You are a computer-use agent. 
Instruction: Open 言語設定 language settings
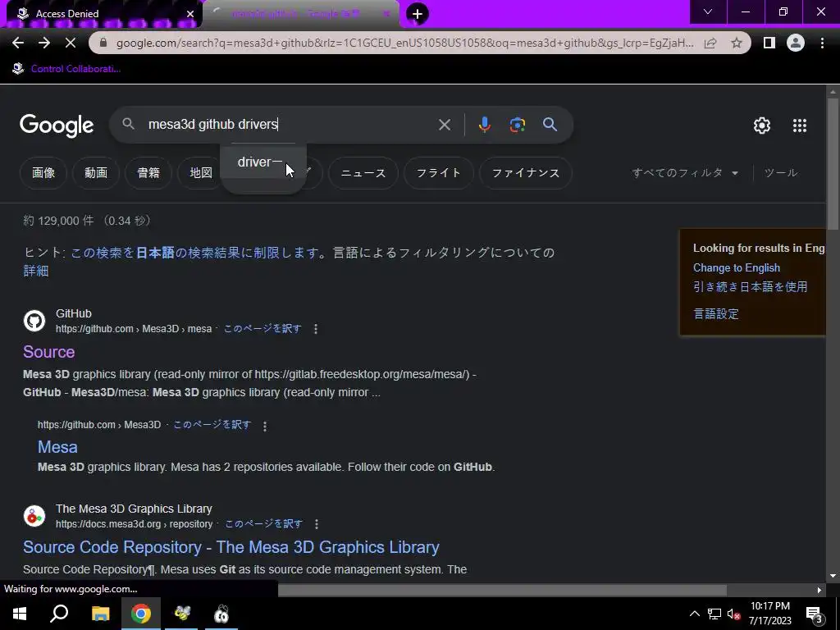pyautogui.click(x=715, y=314)
